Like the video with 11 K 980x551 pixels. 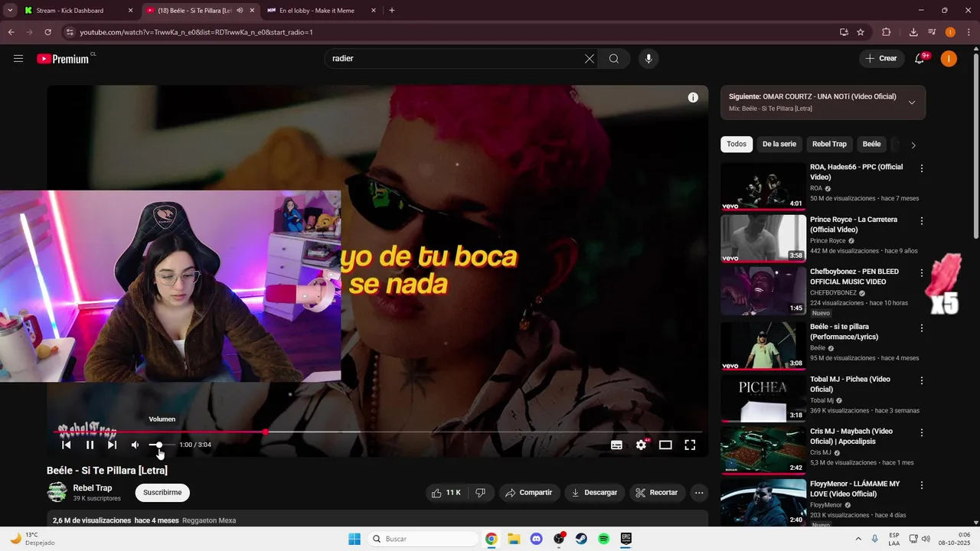point(446,493)
